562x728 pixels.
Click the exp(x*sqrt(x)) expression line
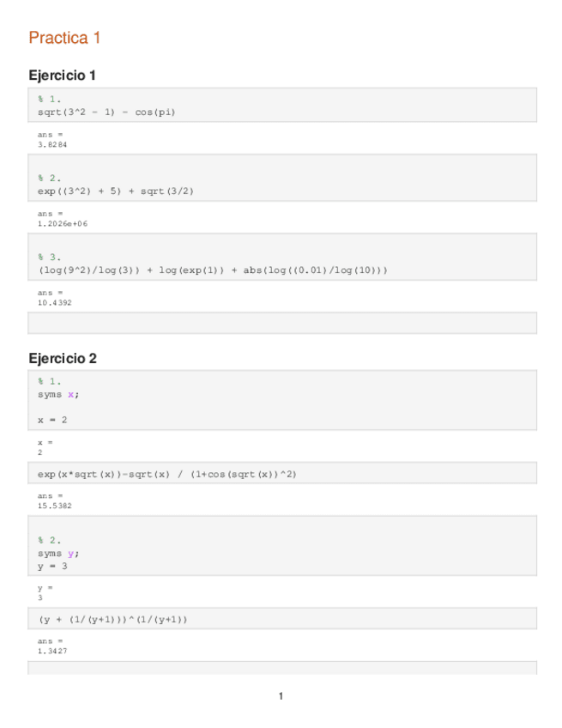(167, 474)
